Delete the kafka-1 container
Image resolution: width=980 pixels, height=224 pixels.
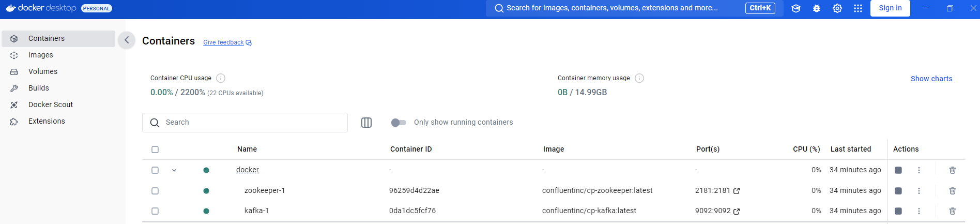point(953,211)
